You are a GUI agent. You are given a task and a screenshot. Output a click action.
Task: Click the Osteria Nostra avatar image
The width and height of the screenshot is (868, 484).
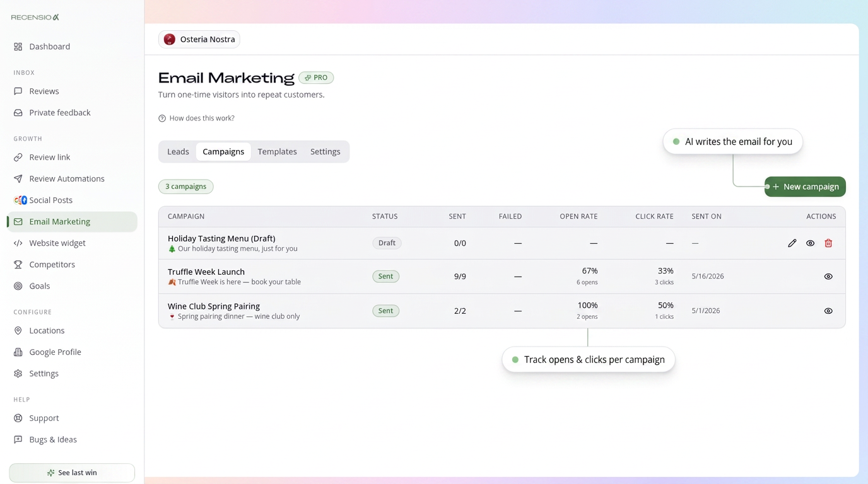coord(170,39)
